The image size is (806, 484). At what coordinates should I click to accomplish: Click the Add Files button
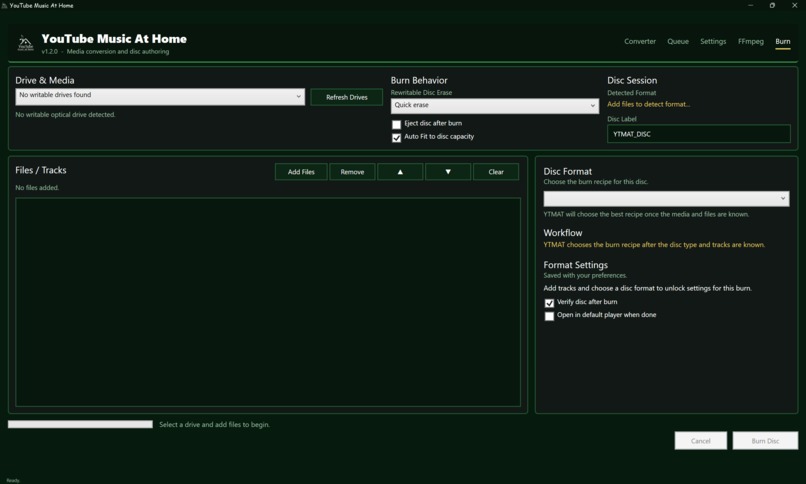click(x=301, y=172)
